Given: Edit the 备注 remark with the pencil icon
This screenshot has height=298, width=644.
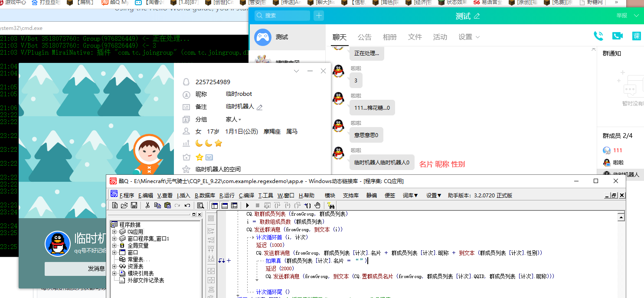Looking at the screenshot, I should click(x=260, y=107).
